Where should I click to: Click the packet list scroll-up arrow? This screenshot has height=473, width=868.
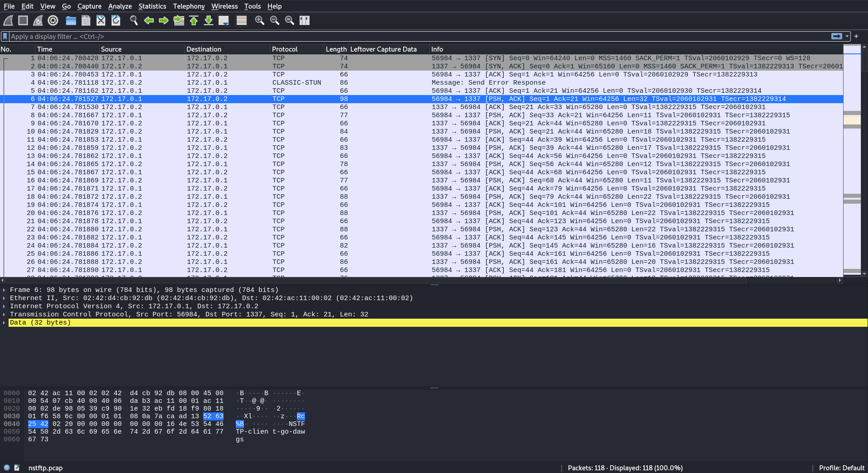pos(864,47)
